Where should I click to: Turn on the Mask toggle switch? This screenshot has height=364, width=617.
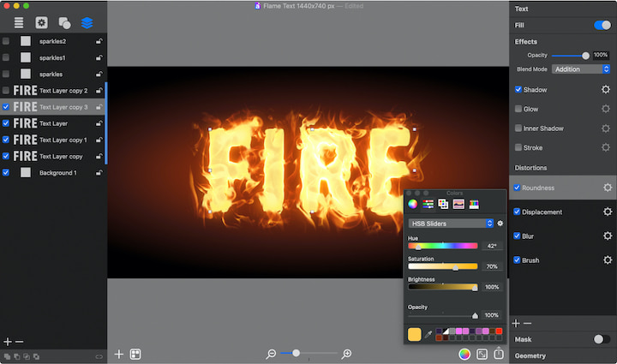pyautogui.click(x=602, y=339)
